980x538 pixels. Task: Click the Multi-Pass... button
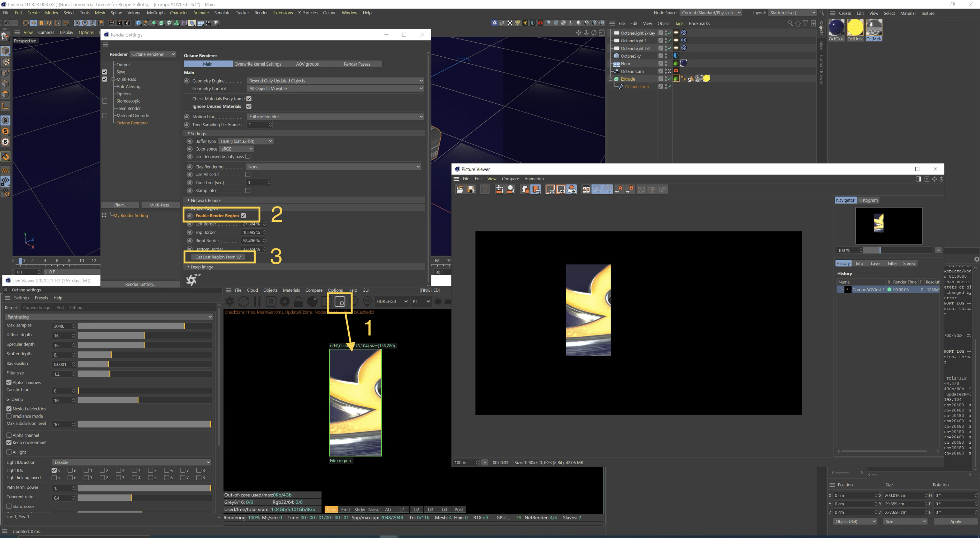click(x=160, y=205)
